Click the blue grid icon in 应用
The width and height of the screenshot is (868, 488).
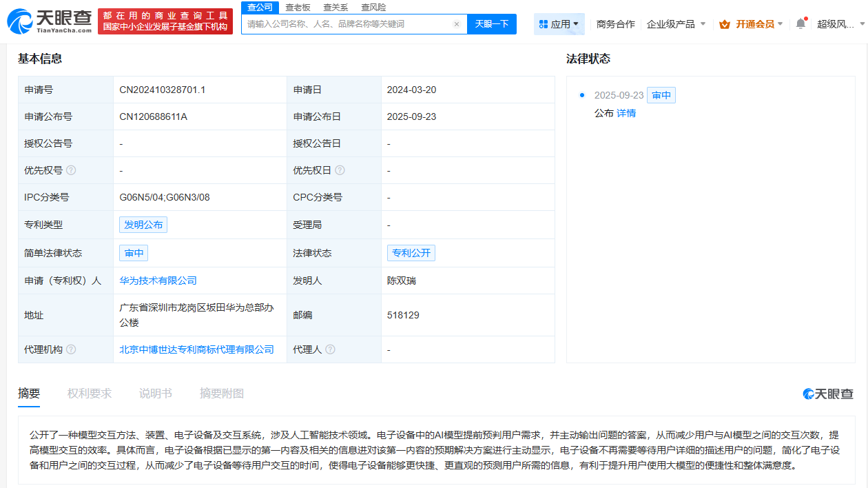tap(544, 23)
